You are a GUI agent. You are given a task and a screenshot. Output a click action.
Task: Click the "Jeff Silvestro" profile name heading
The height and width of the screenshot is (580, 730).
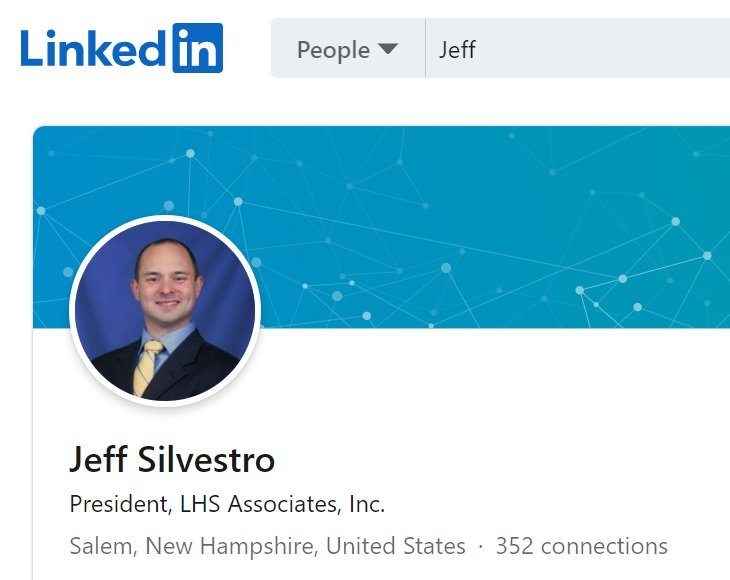(x=171, y=460)
